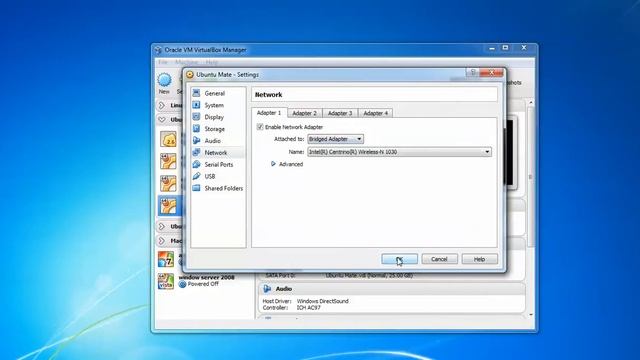The image size is (640, 360).
Task: Open the Display settings category
Action: (214, 117)
